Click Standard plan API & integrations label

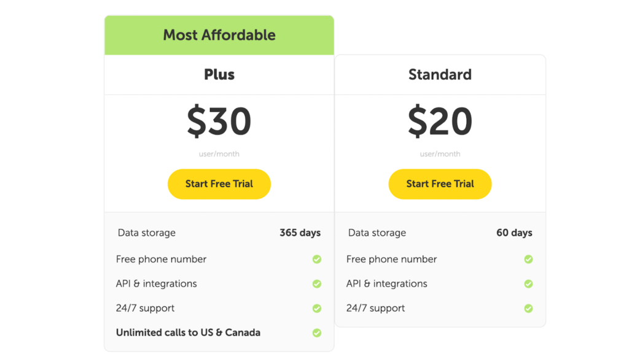(x=387, y=284)
